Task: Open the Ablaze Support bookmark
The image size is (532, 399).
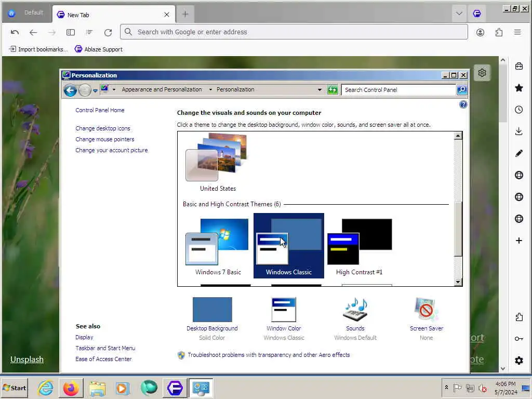Action: (x=99, y=49)
